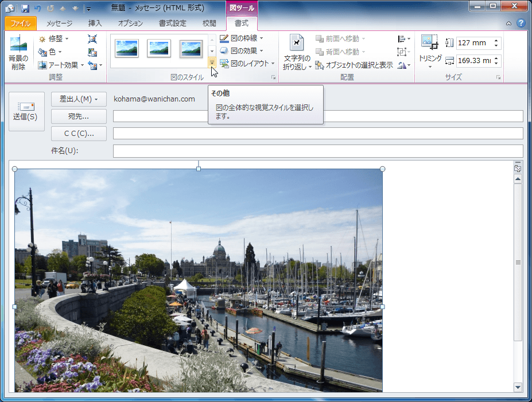Click the Save icon in quick access toolbar

click(25, 8)
